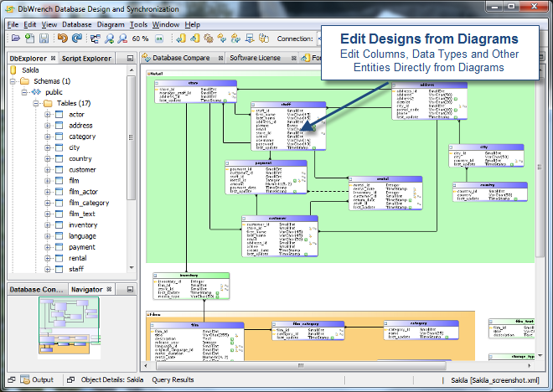
Task: Switch to the Database Compare tab
Action: (179, 58)
